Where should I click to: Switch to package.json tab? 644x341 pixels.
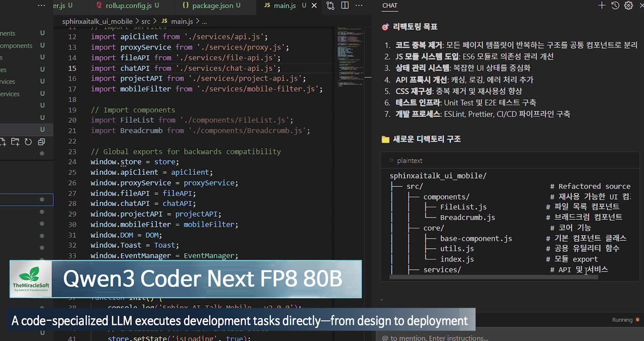211,6
